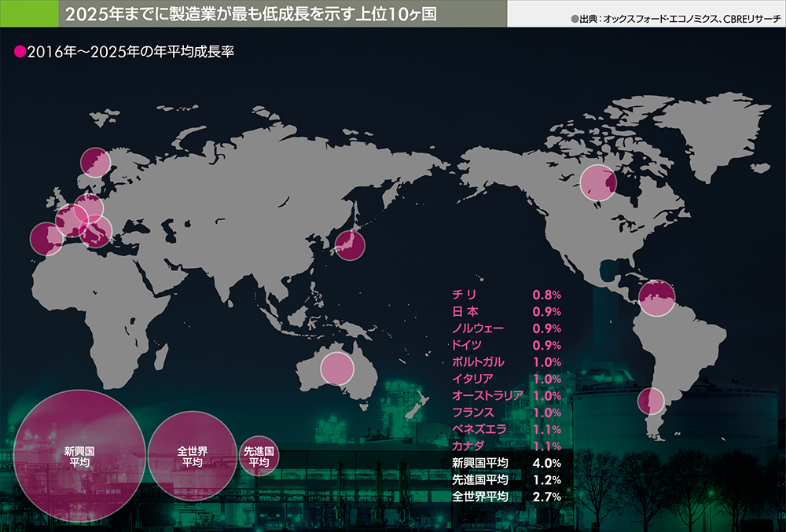
Task: Click the 1.1% value next to ベネズエラ
Action: (547, 429)
